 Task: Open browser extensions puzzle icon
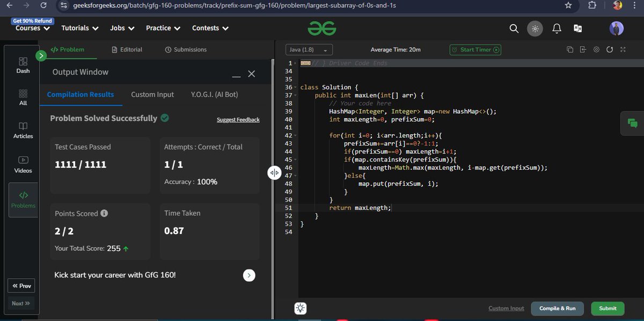click(x=592, y=5)
